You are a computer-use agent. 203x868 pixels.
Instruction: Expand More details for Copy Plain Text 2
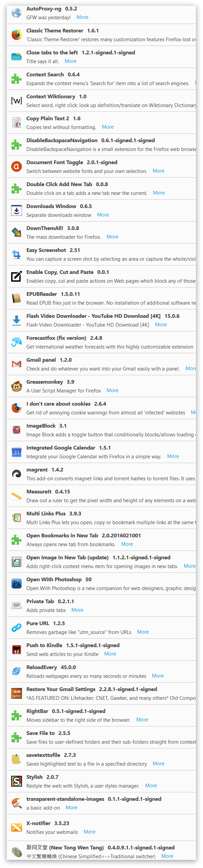click(108, 127)
